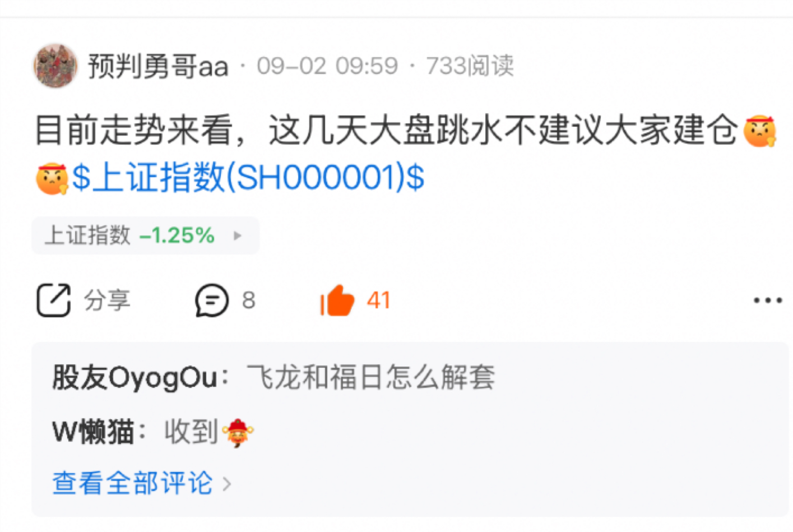Tap the share arrow icon
Viewport: 793px width, 532px height.
click(x=54, y=300)
